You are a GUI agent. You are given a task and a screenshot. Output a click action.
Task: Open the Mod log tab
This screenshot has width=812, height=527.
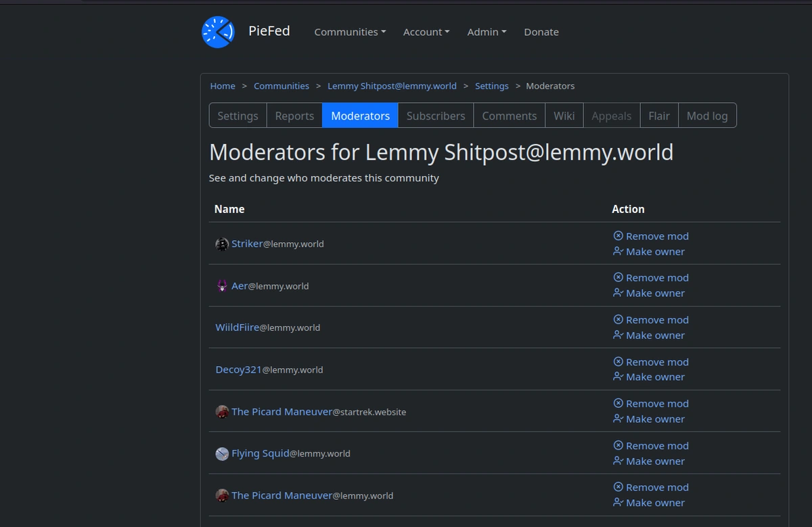(x=707, y=116)
